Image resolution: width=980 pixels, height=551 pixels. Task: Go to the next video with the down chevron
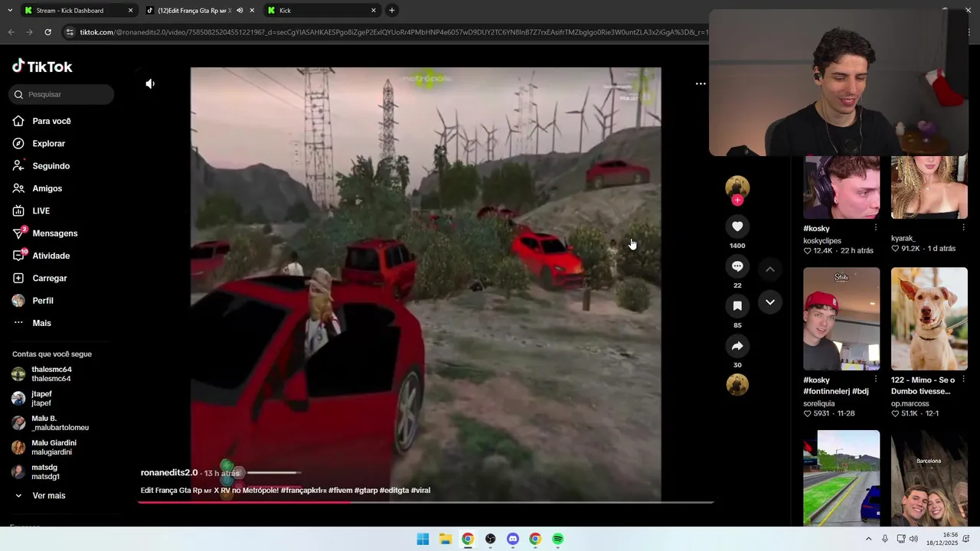(770, 302)
